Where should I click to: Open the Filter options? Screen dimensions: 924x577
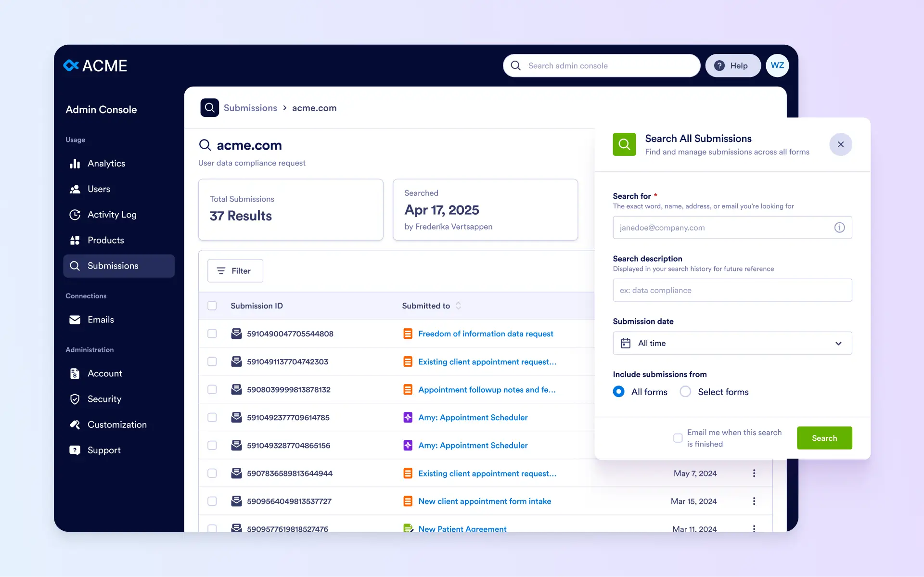[x=235, y=271]
